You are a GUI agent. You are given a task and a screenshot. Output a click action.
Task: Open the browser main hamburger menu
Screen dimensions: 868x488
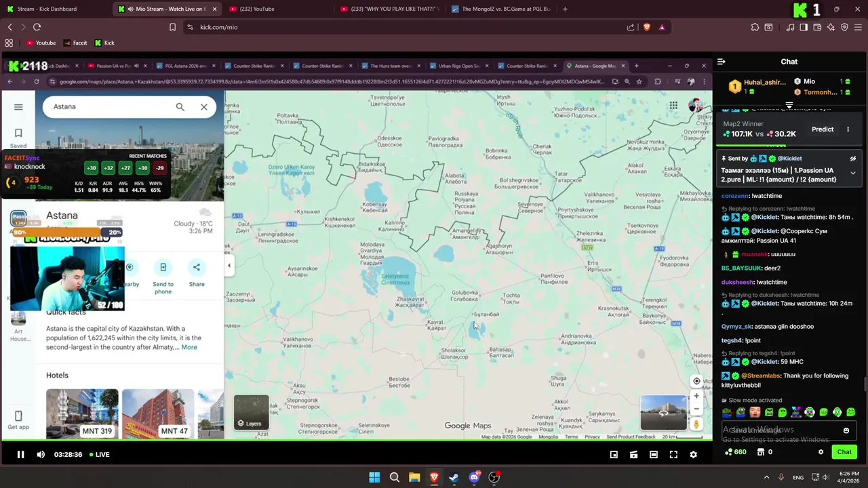point(858,27)
